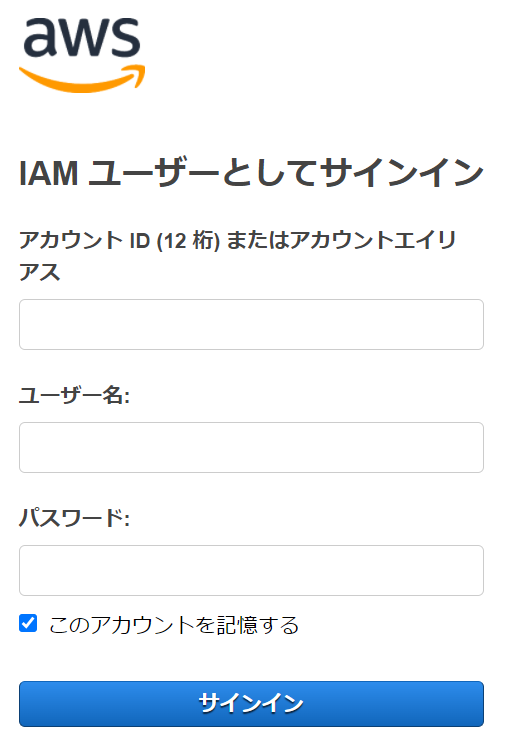Click the アカウント ID (12 桁) label
Screen dimensions: 509x744
click(x=119, y=241)
